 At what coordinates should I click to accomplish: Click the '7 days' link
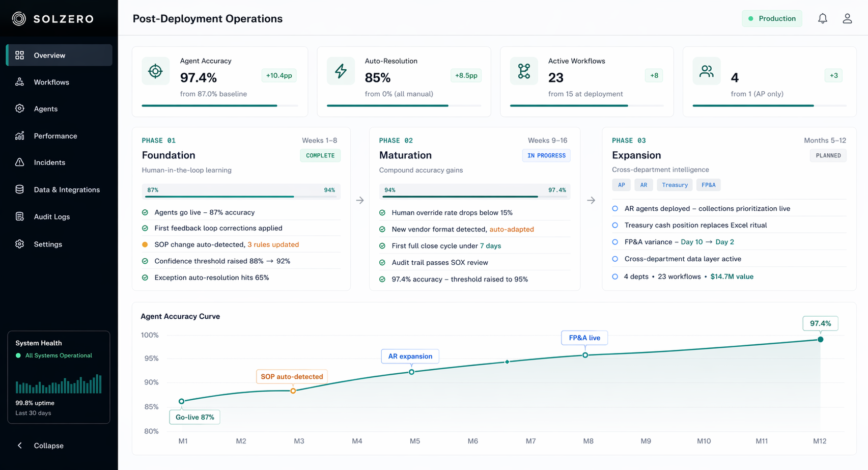coord(490,246)
